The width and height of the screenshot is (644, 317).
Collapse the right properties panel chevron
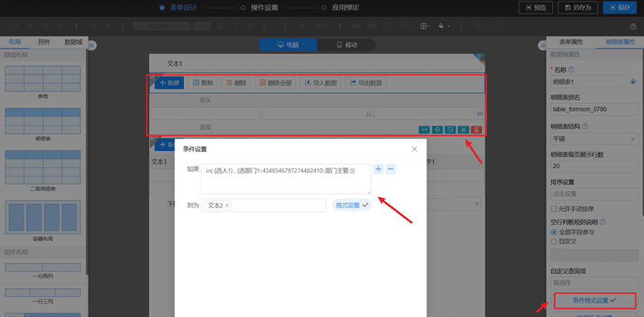(542, 45)
